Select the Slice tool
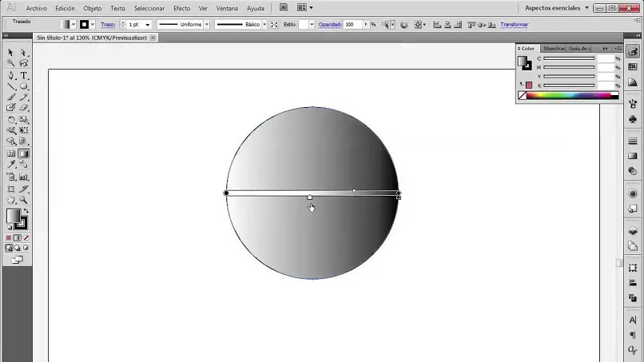The width and height of the screenshot is (644, 362). click(23, 189)
